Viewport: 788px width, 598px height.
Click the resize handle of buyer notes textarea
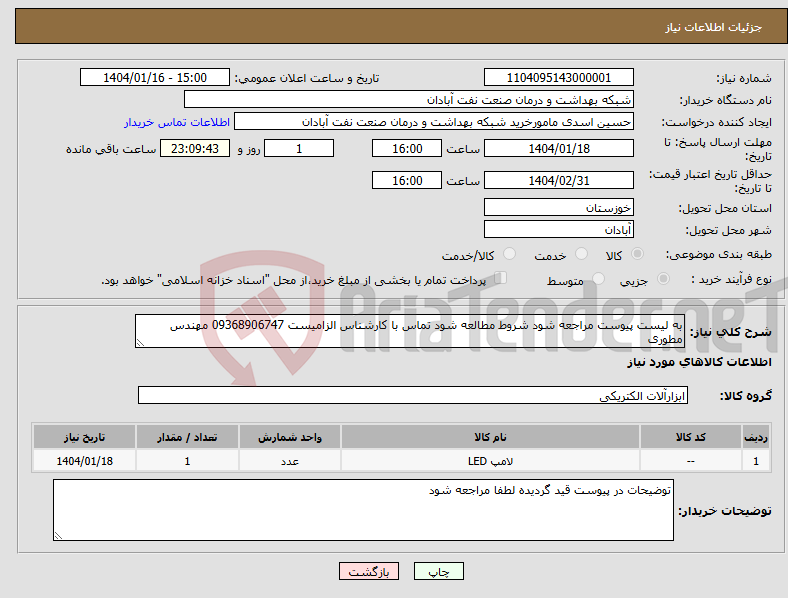tap(58, 536)
